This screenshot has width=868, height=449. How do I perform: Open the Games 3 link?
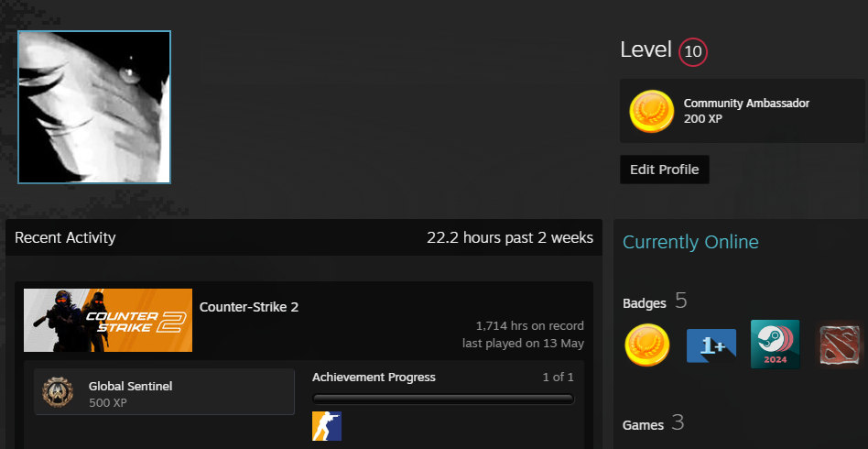pos(653,424)
